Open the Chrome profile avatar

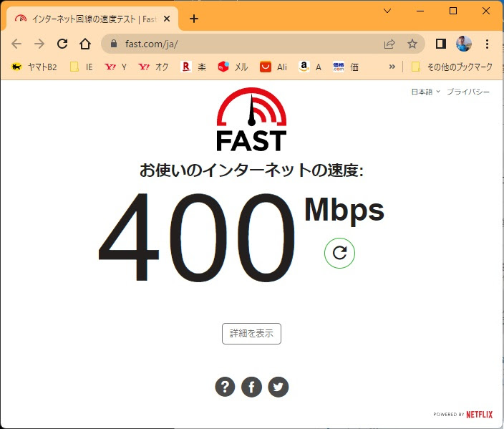click(464, 44)
